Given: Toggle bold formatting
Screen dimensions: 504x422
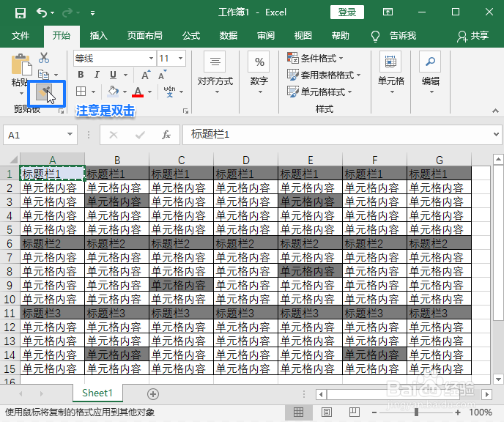Looking at the screenshot, I should pos(81,75).
